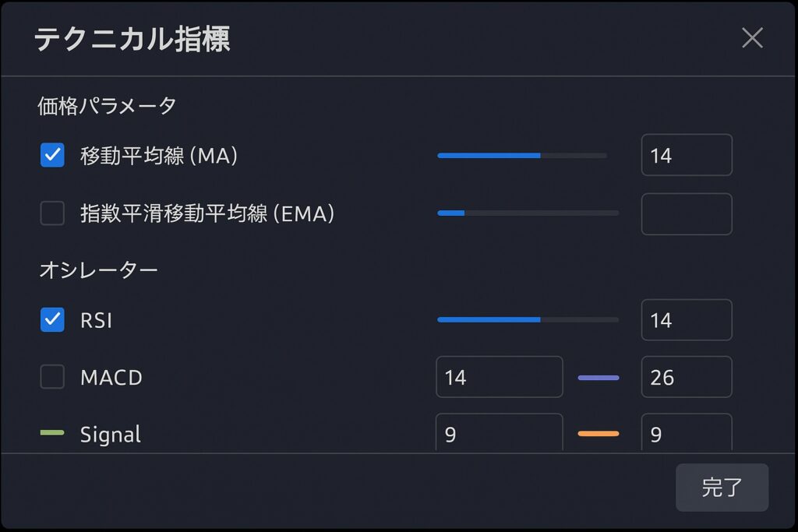Focus the empty EMA period field

[687, 214]
